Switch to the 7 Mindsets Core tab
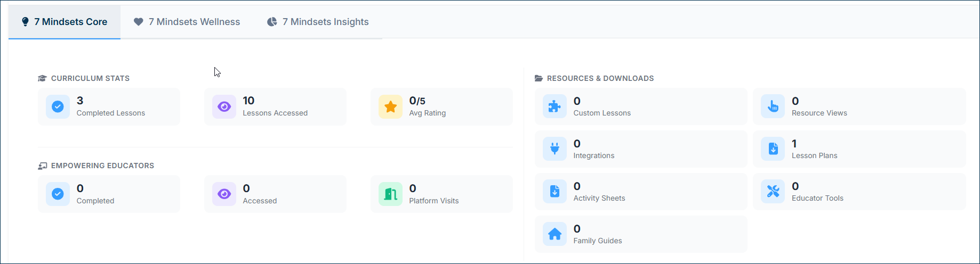This screenshot has width=980, height=264. point(65,22)
